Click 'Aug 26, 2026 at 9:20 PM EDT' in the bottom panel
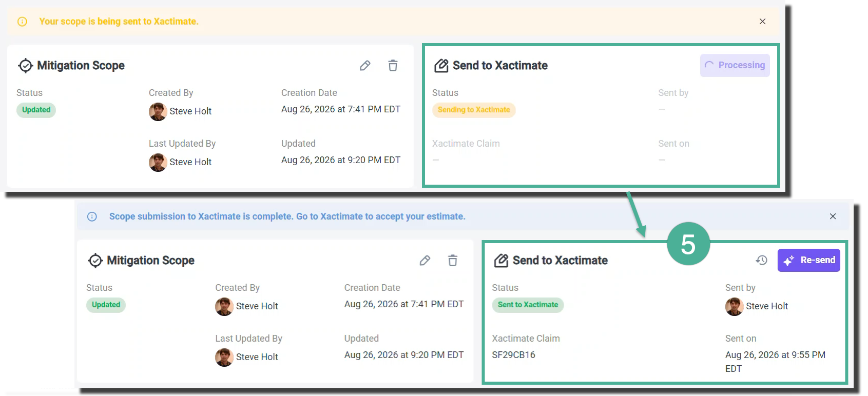The width and height of the screenshot is (868, 396). [x=404, y=355]
